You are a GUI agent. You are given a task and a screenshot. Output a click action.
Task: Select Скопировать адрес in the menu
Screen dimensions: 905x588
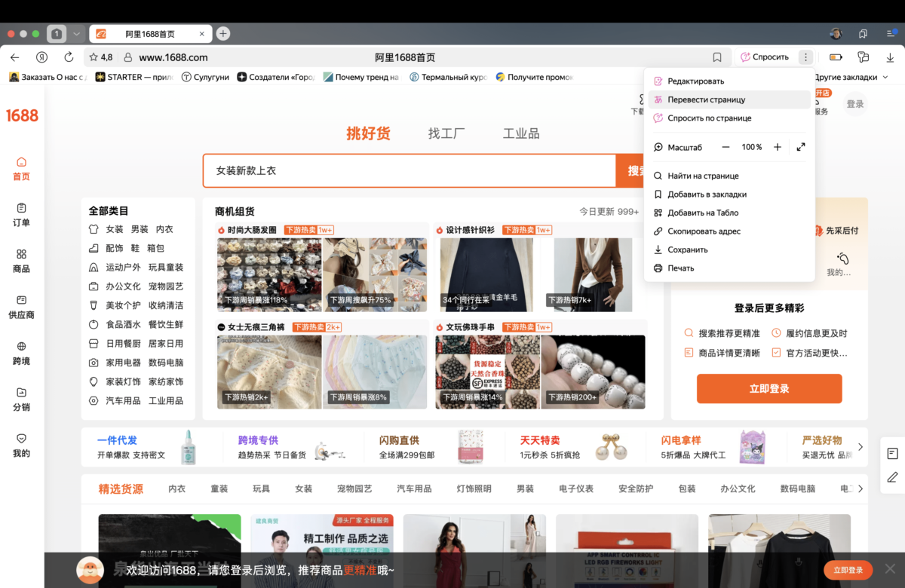(729, 231)
